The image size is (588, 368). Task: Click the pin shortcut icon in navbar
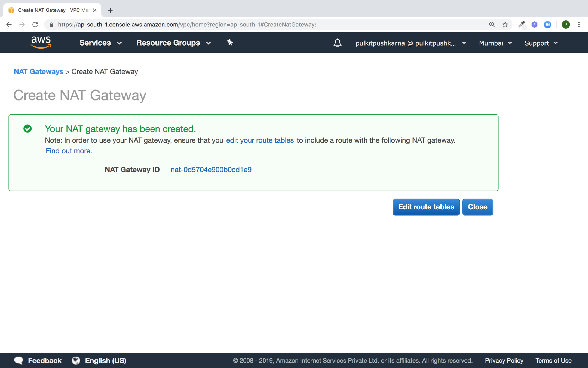230,43
